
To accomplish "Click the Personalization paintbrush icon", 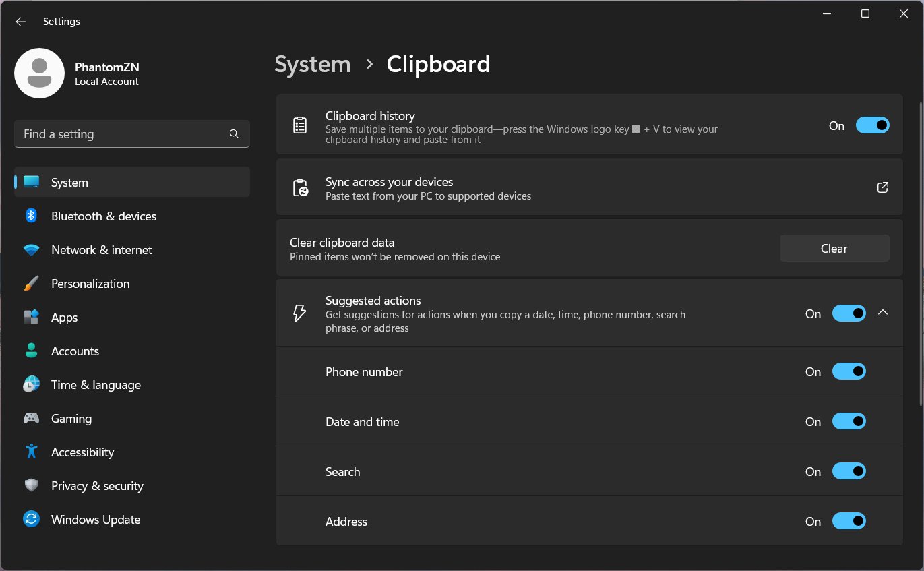I will coord(31,284).
